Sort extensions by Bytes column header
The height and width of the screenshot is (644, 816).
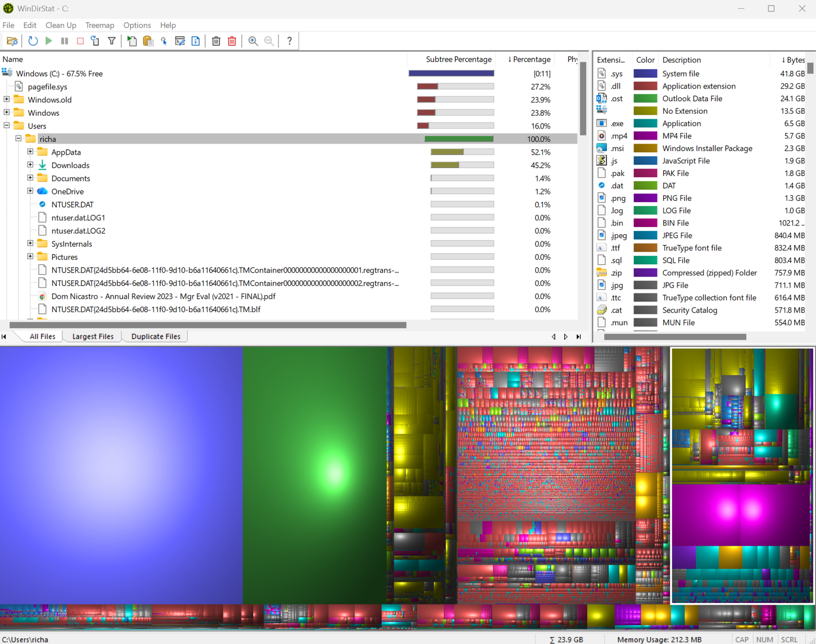point(794,59)
